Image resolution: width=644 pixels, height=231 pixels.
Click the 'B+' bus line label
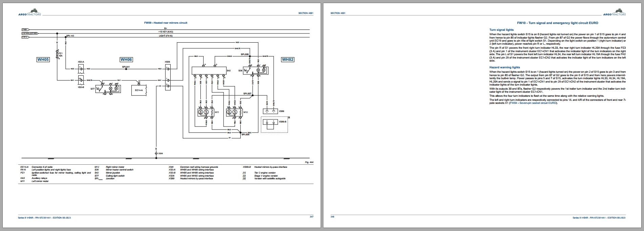point(166,28)
